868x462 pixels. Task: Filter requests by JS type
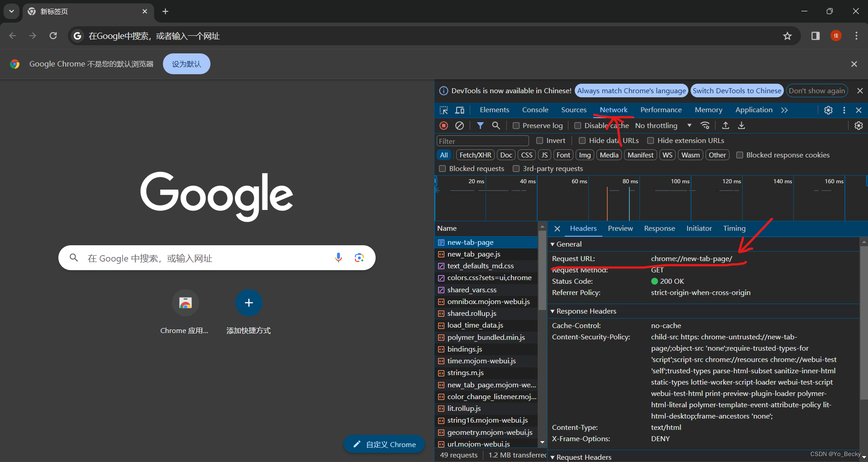tap(544, 155)
